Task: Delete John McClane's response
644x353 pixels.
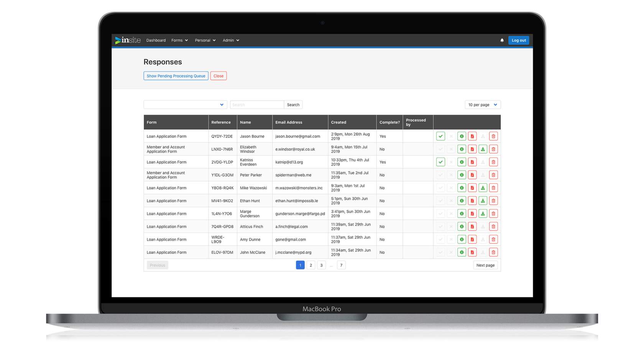Action: click(x=493, y=252)
